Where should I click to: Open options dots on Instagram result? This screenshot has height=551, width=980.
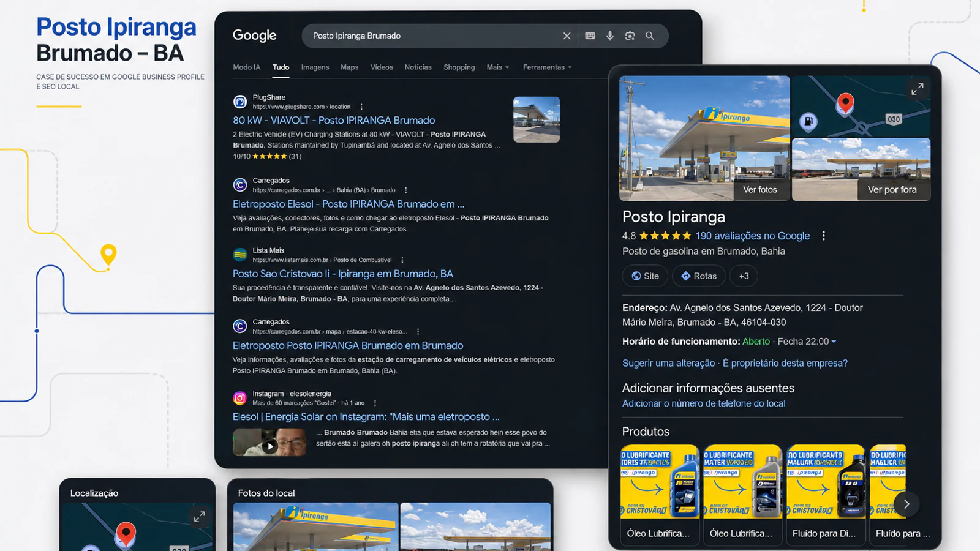point(375,403)
